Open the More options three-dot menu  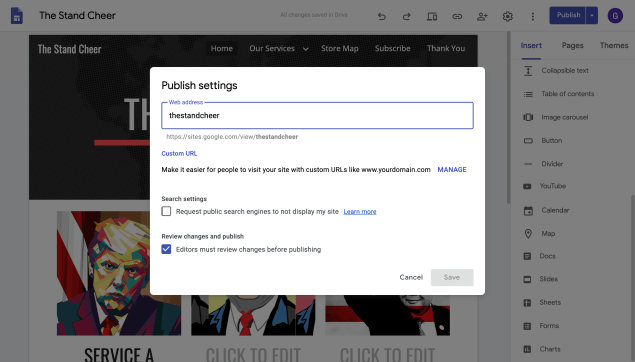coord(533,16)
